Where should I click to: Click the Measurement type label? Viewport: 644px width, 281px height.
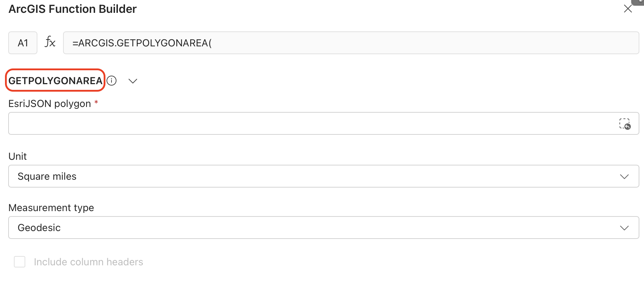click(x=51, y=208)
